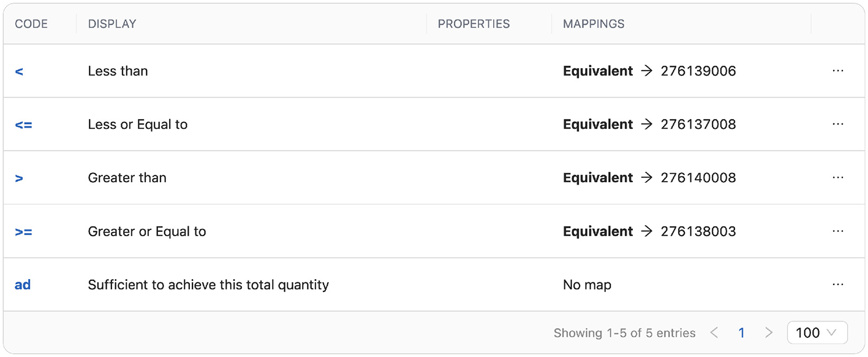Open the ellipsis menu for Less or Equal to
This screenshot has width=868, height=357.
coord(838,125)
